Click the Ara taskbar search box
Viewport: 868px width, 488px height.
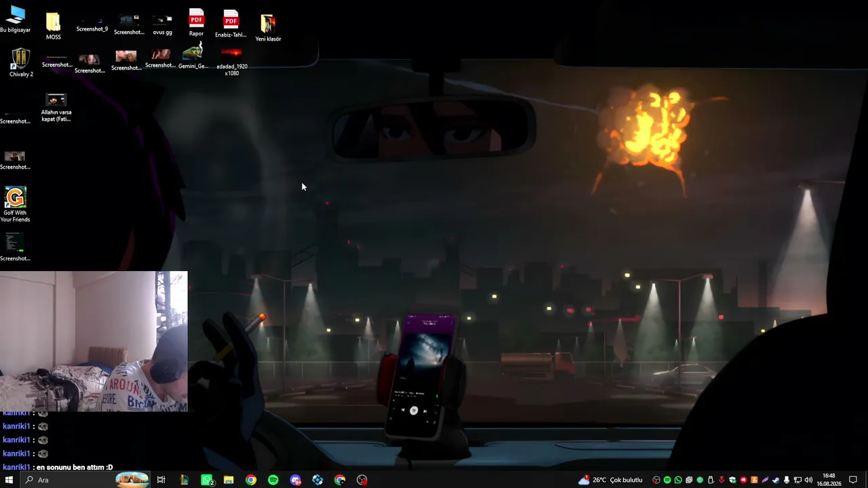click(84, 480)
